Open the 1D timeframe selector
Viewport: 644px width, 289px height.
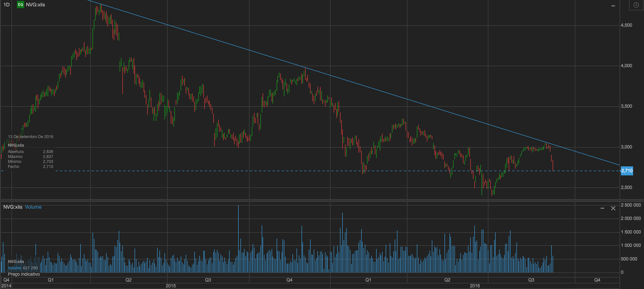point(7,5)
